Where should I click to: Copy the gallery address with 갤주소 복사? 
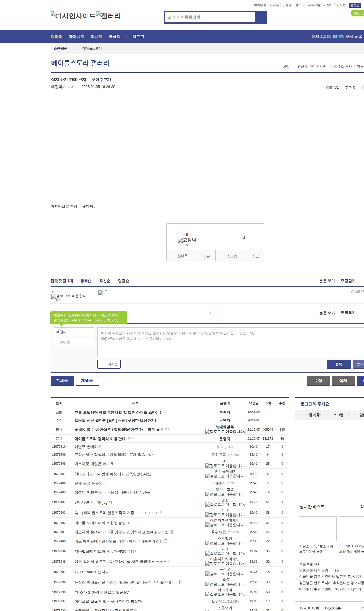pos(343,66)
